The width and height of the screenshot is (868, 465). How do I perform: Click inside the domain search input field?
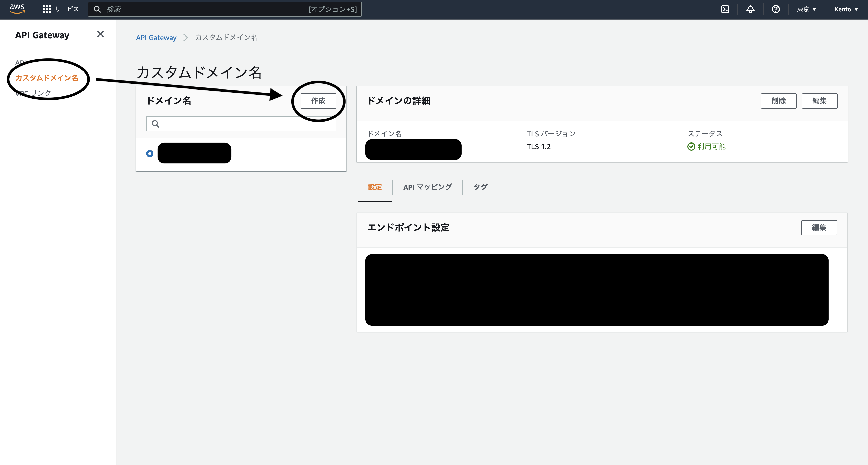pyautogui.click(x=241, y=123)
